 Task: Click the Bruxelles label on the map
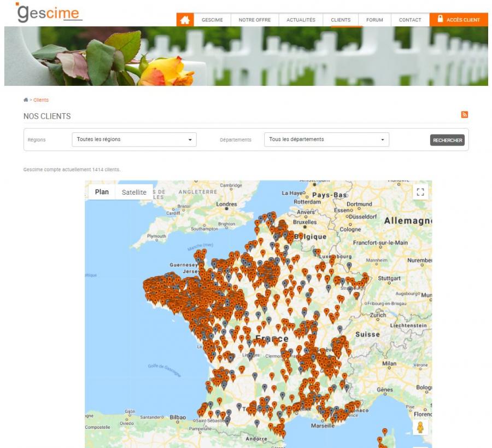click(x=305, y=222)
